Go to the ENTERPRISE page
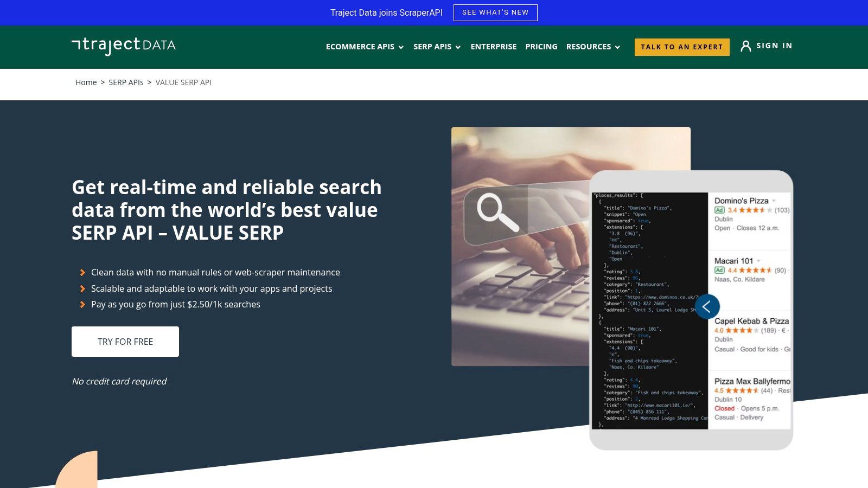The width and height of the screenshot is (868, 488). click(x=494, y=47)
